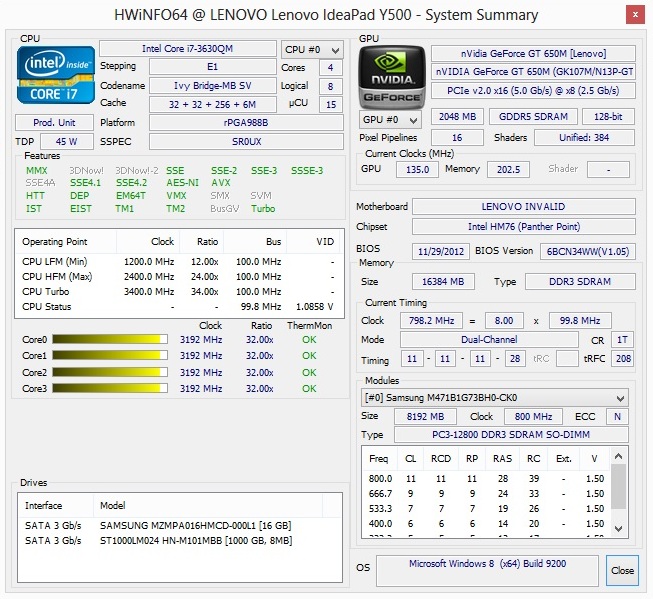653x599 pixels.
Task: Click the Intel Core i7 logo
Action: [x=56, y=75]
